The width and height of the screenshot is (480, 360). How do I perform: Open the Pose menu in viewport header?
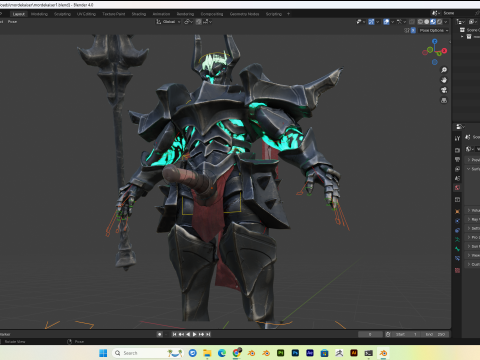click(x=12, y=22)
